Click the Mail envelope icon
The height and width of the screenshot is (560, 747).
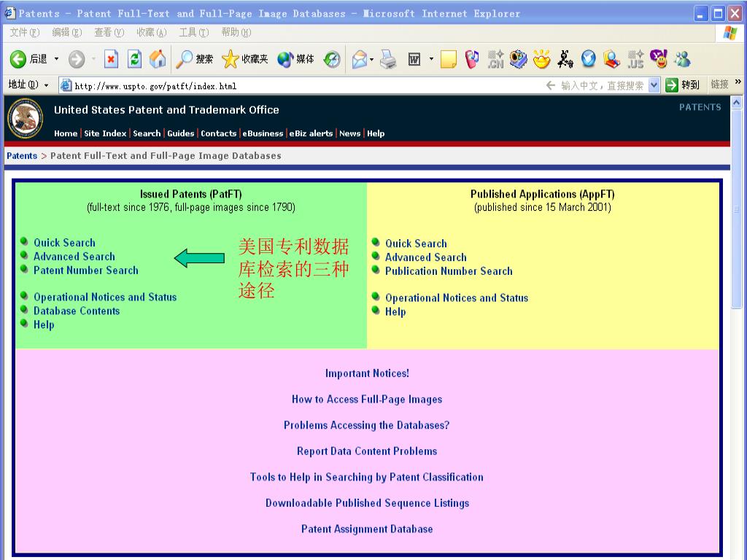click(360, 60)
